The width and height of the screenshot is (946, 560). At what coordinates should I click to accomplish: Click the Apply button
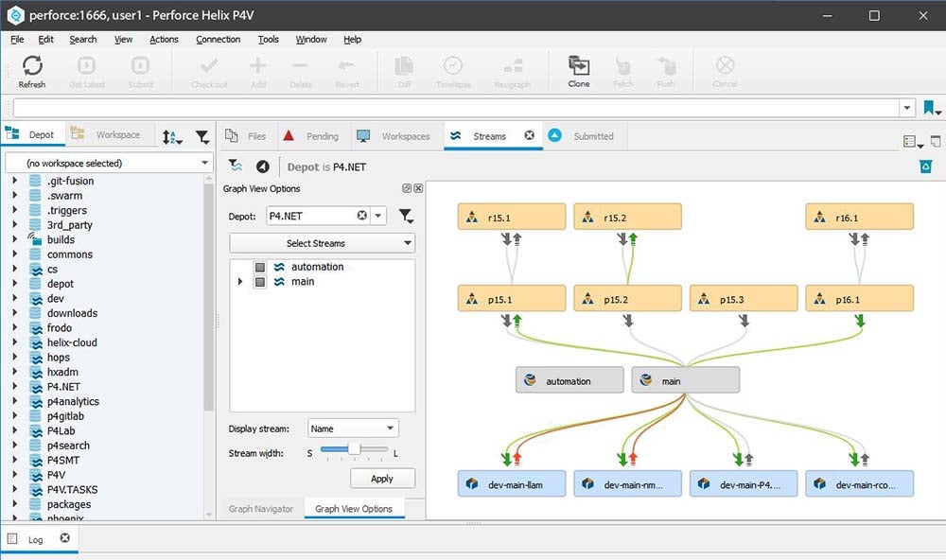[x=382, y=478]
